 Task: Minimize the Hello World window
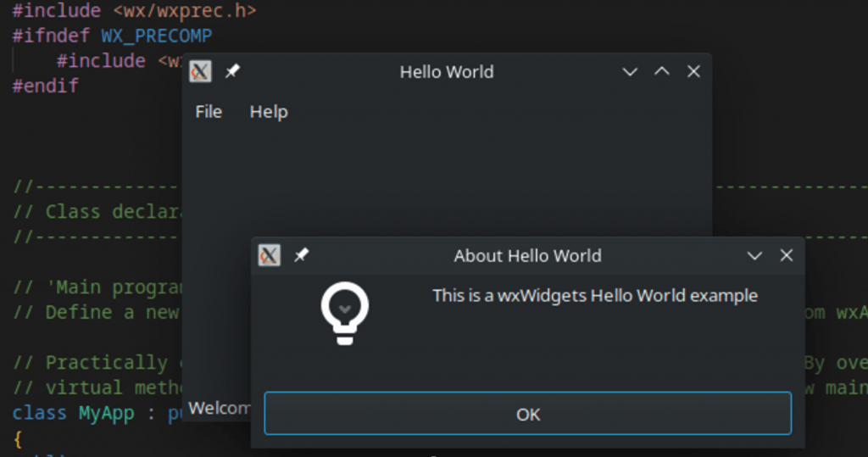(x=630, y=71)
